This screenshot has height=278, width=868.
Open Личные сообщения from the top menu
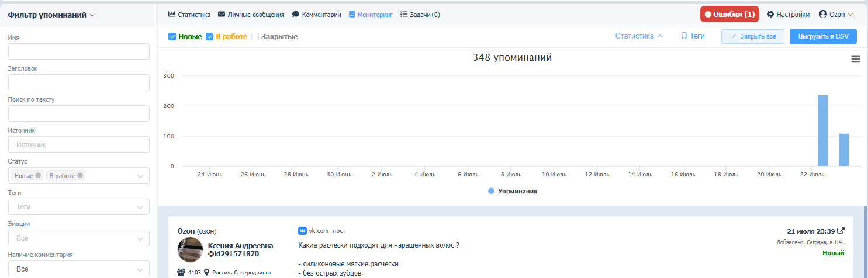[x=251, y=15]
